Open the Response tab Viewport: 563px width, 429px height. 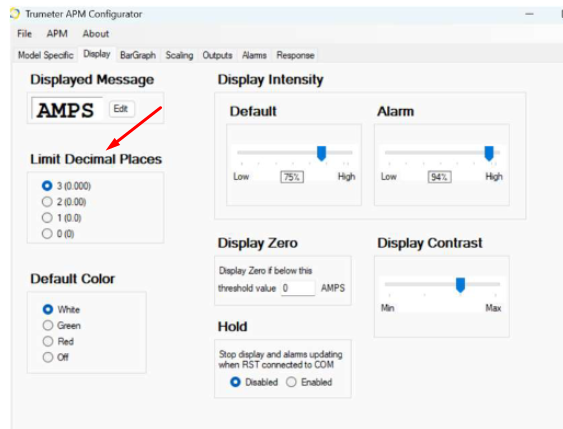click(x=295, y=55)
